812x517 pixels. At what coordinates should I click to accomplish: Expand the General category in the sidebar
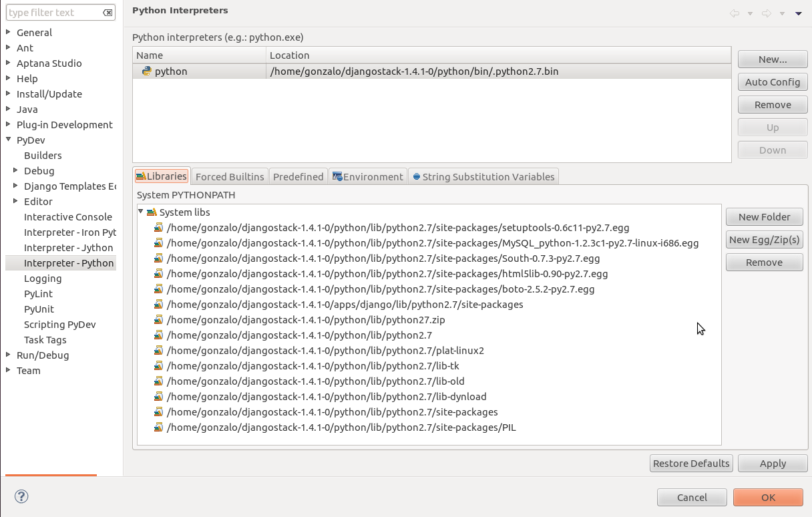[x=9, y=32]
